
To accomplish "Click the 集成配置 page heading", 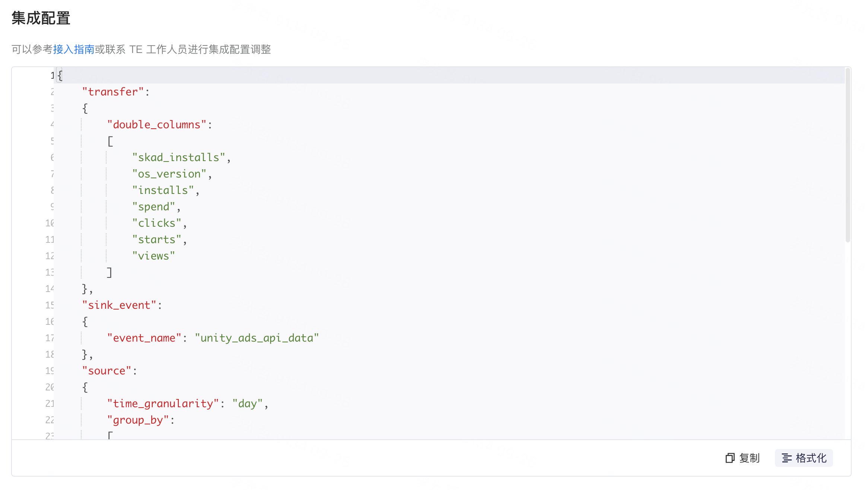I will click(x=40, y=18).
